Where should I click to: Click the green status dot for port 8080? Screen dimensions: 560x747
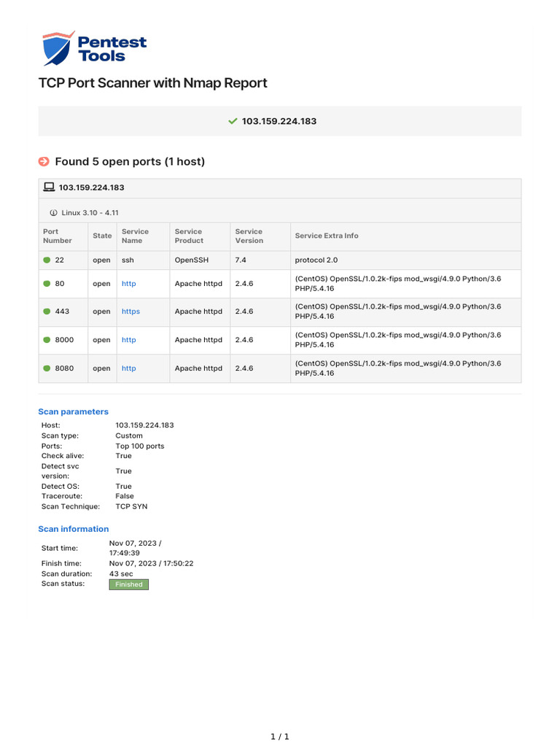point(47,368)
